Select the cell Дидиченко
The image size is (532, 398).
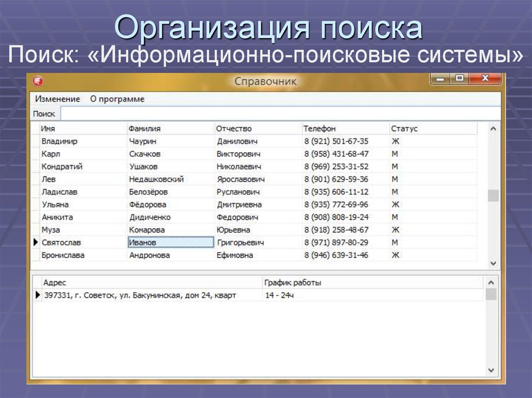(x=170, y=217)
